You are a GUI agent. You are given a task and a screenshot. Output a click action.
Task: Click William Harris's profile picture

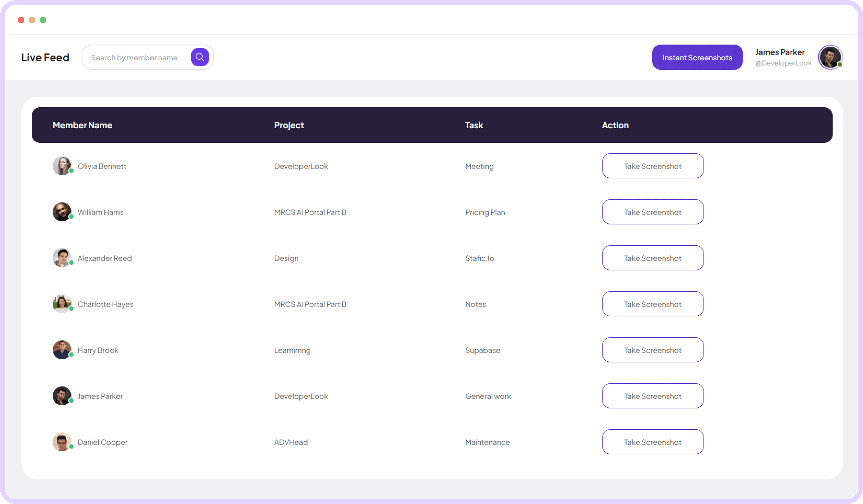tap(62, 212)
